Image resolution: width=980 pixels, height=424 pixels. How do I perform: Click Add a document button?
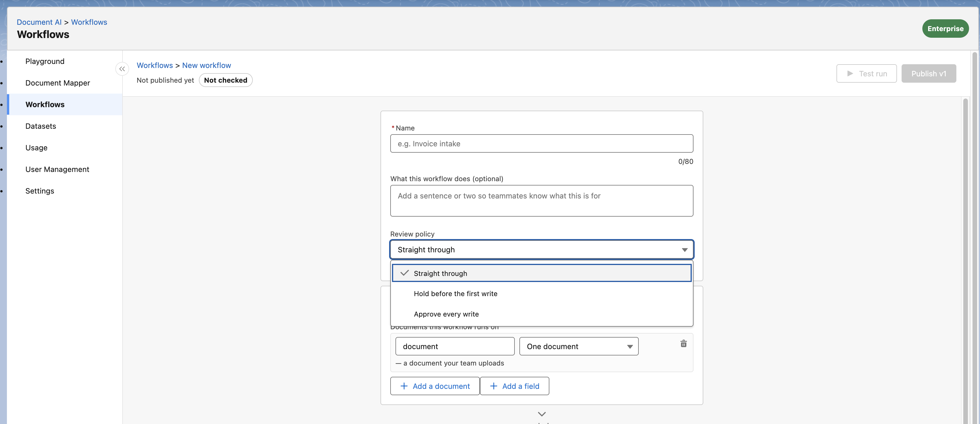coord(435,386)
